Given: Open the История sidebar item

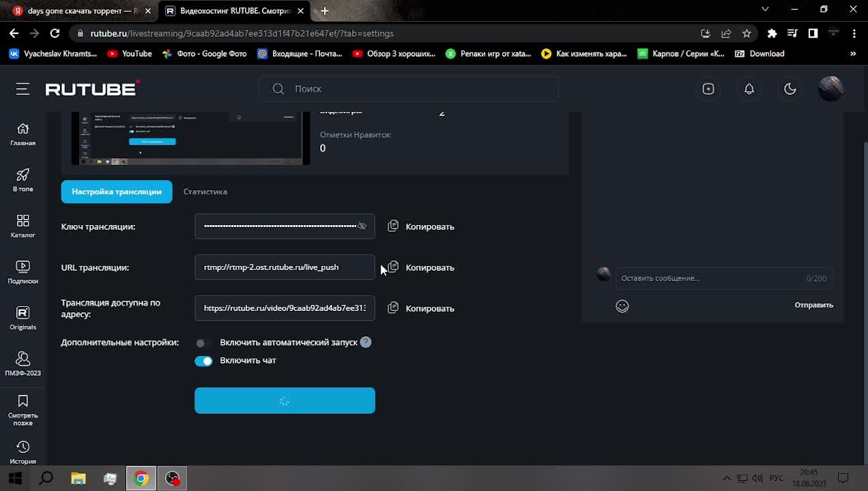Looking at the screenshot, I should pos(23,453).
